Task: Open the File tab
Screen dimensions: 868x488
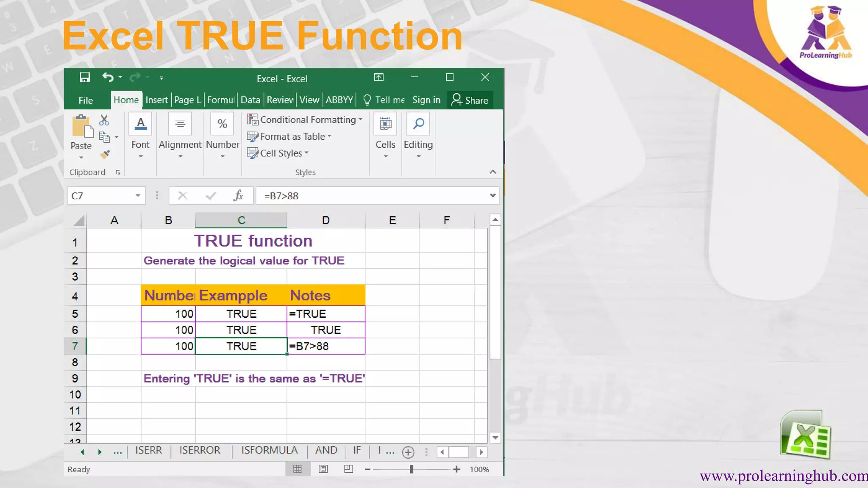Action: tap(86, 100)
